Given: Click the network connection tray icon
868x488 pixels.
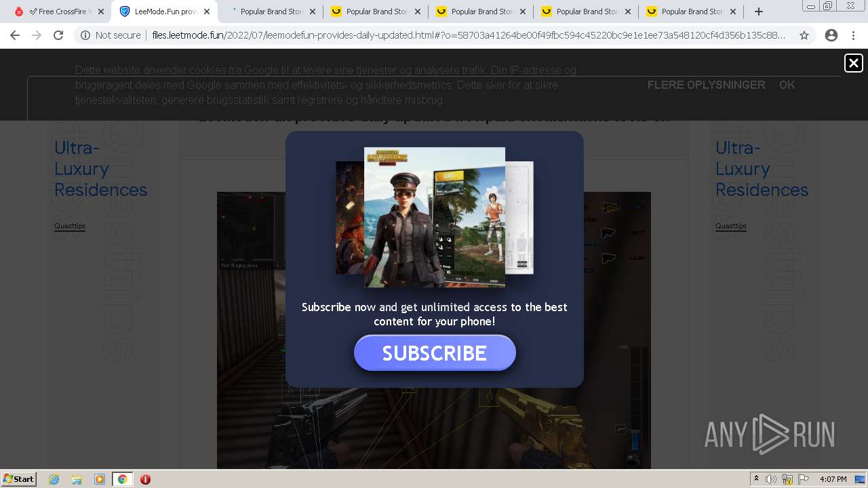Looking at the screenshot, I should coord(787,479).
